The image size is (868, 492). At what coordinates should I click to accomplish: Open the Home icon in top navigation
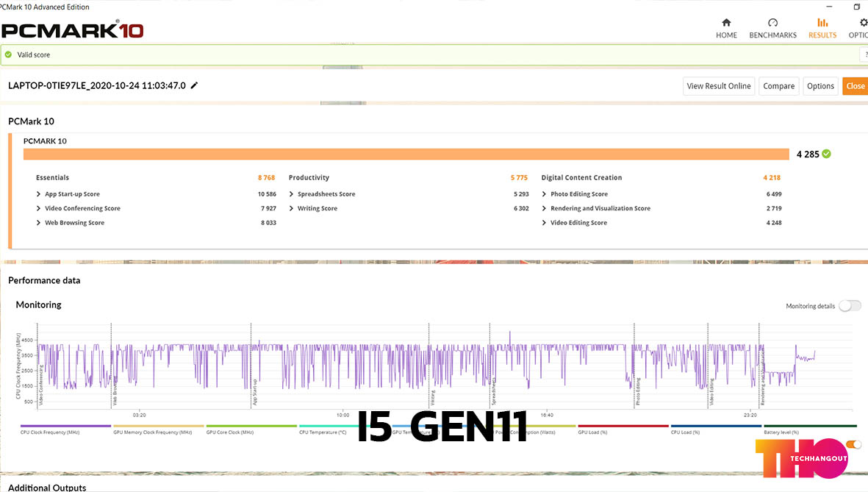point(726,22)
